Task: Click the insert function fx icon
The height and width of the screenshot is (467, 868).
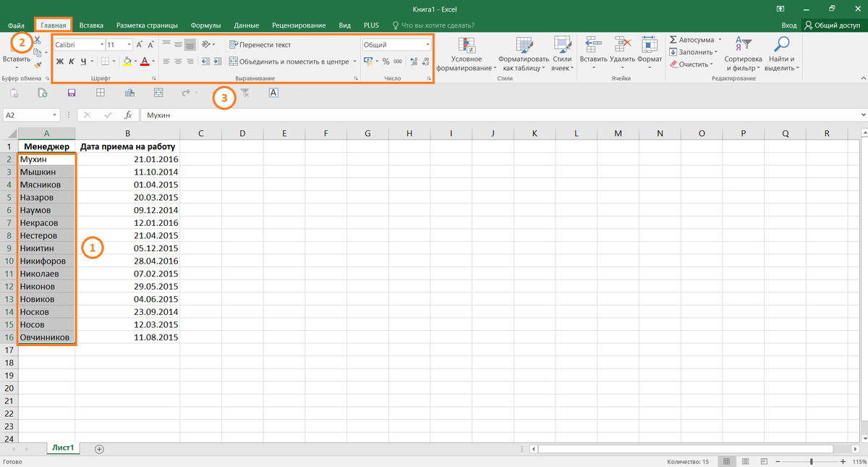Action: coord(128,115)
